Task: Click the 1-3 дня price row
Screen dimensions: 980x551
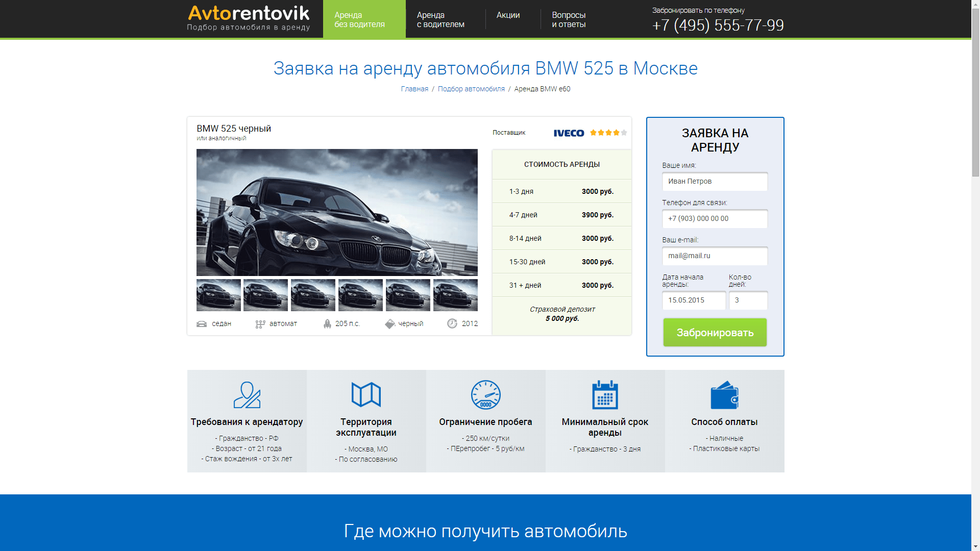Action: [x=561, y=191]
